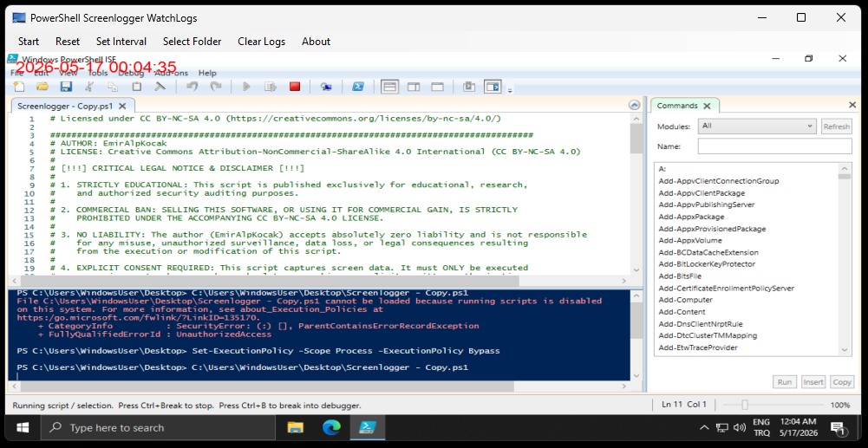This screenshot has height=448, width=868.
Task: Click the Copy icon in ISE toolbar
Action: (113, 87)
